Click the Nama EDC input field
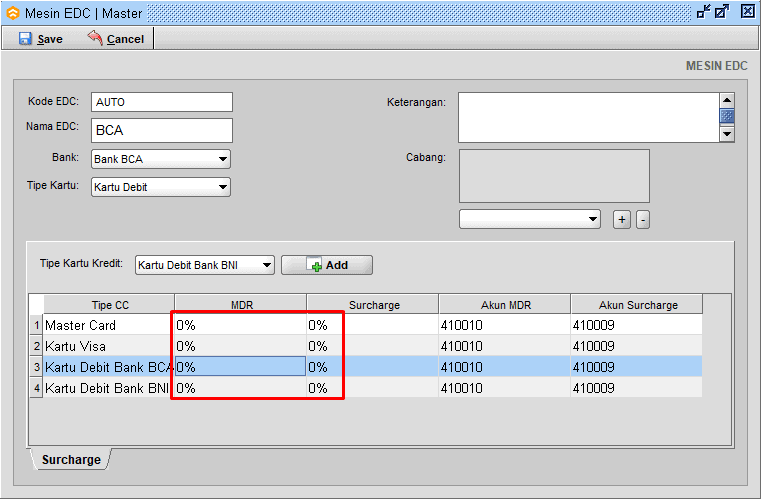 point(162,130)
